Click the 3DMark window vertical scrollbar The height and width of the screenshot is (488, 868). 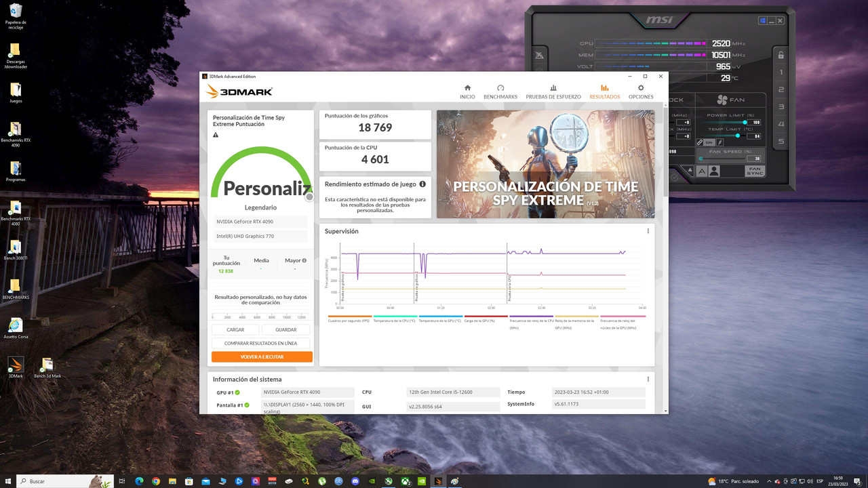pyautogui.click(x=665, y=259)
